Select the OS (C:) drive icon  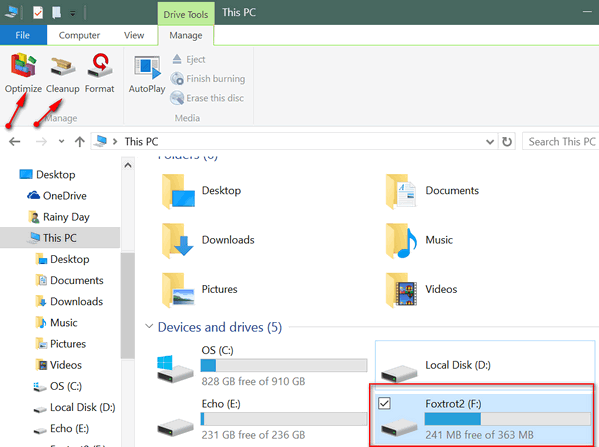point(175,368)
